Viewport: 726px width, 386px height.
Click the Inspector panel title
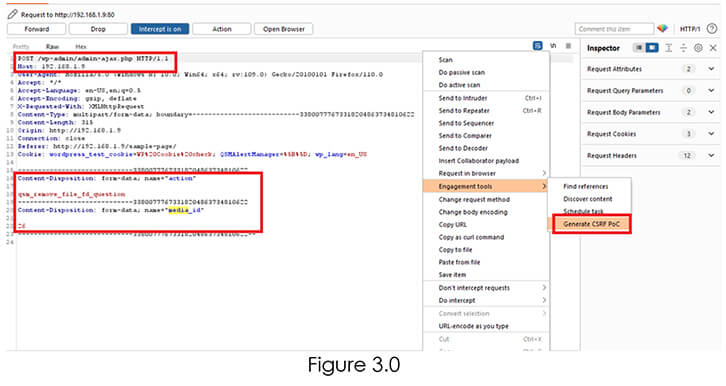click(x=603, y=48)
